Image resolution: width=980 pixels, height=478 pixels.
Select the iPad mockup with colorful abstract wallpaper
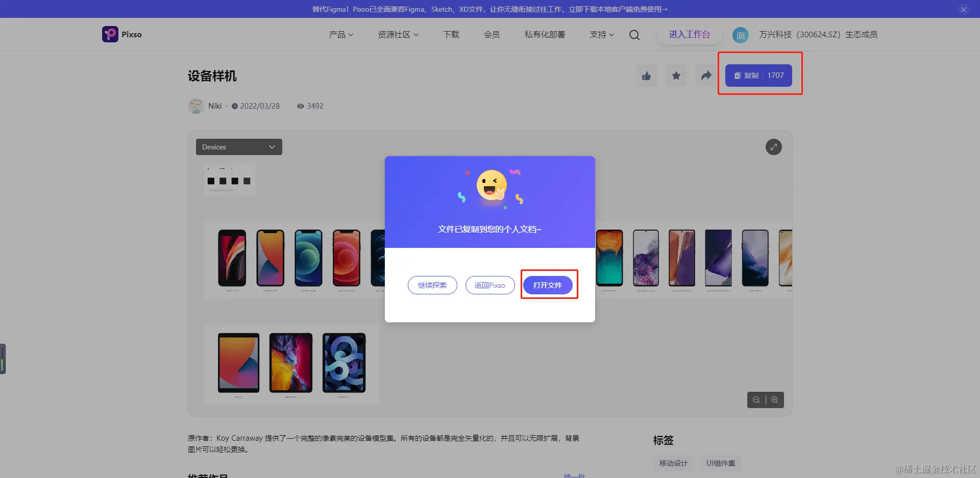[291, 363]
